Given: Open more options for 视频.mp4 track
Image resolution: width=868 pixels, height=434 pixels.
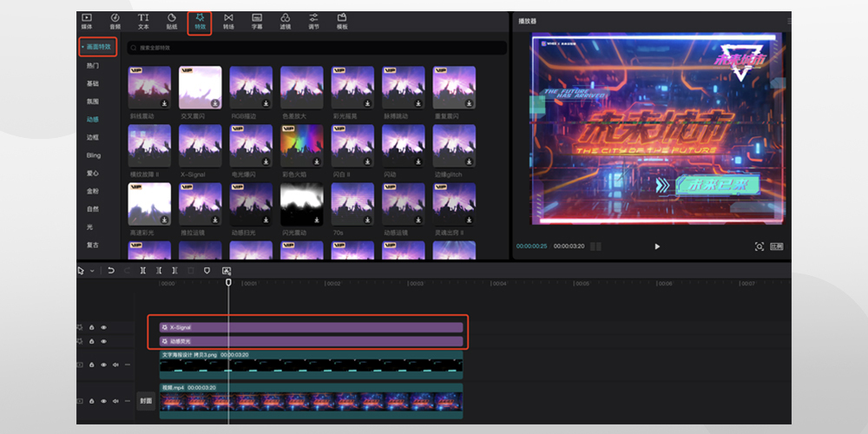Looking at the screenshot, I should [128, 401].
